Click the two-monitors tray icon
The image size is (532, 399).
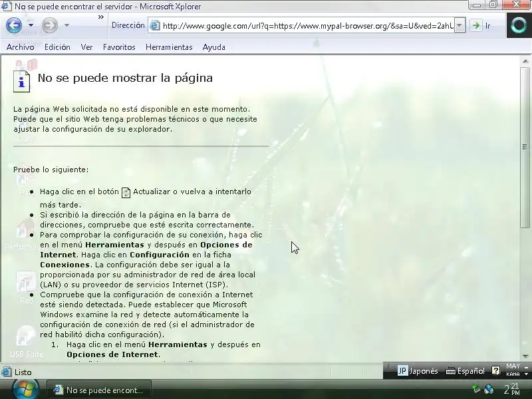(489, 389)
